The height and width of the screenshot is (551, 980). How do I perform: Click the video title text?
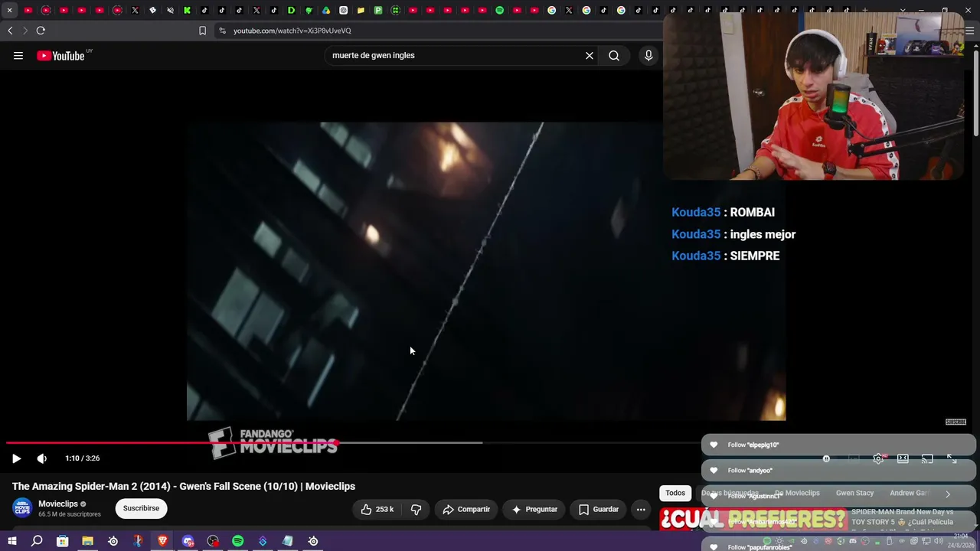pos(184,486)
